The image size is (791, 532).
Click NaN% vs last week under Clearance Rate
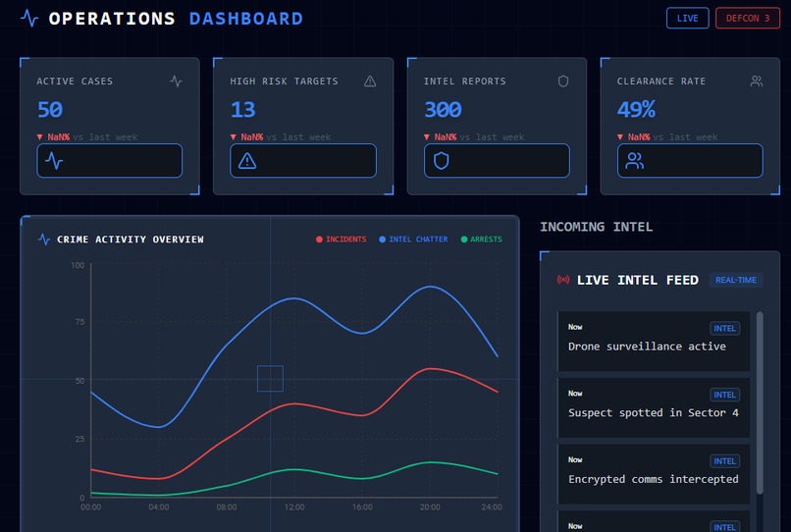(x=667, y=136)
